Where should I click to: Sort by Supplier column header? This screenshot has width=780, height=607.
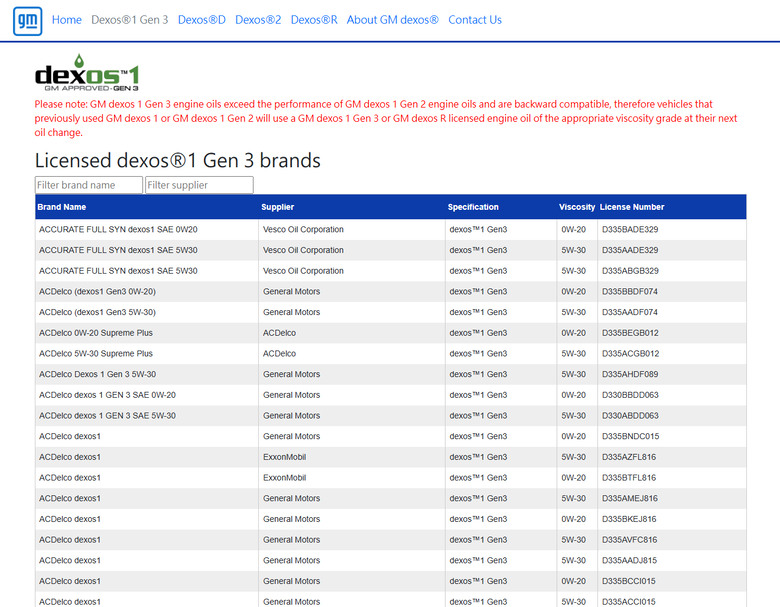[278, 207]
